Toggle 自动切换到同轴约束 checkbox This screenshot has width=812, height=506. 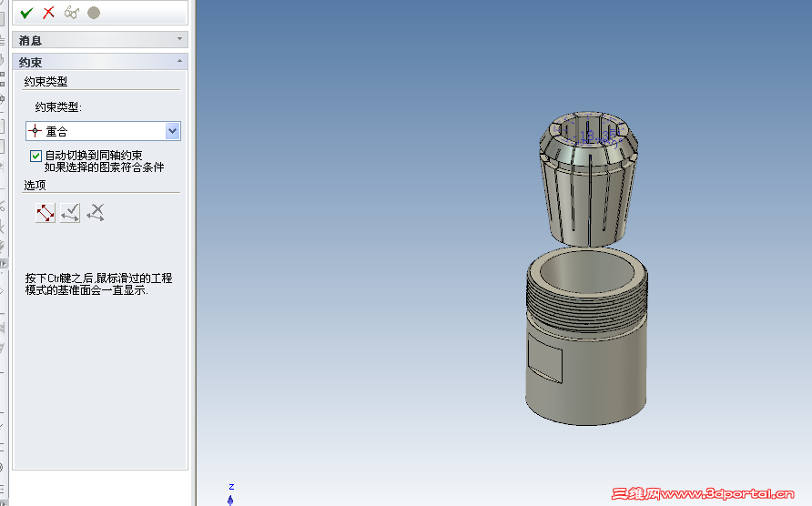[x=36, y=156]
